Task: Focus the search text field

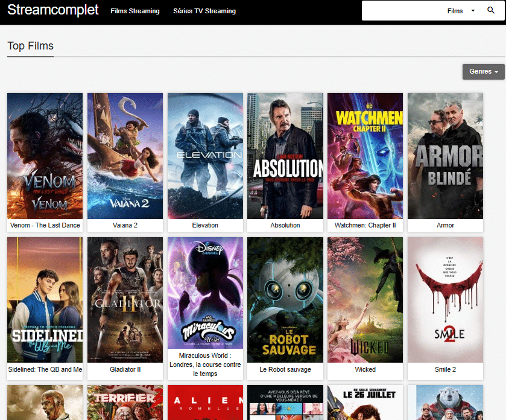Action: tap(402, 11)
